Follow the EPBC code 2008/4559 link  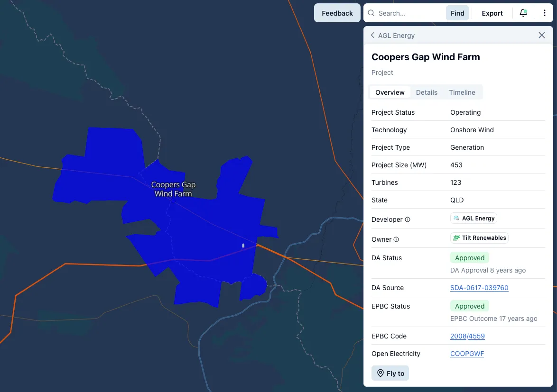pyautogui.click(x=467, y=336)
